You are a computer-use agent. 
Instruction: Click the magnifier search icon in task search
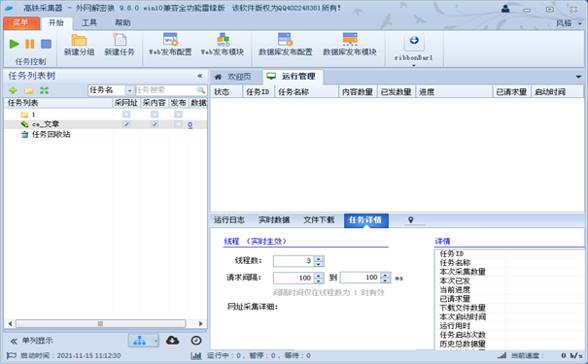[201, 90]
